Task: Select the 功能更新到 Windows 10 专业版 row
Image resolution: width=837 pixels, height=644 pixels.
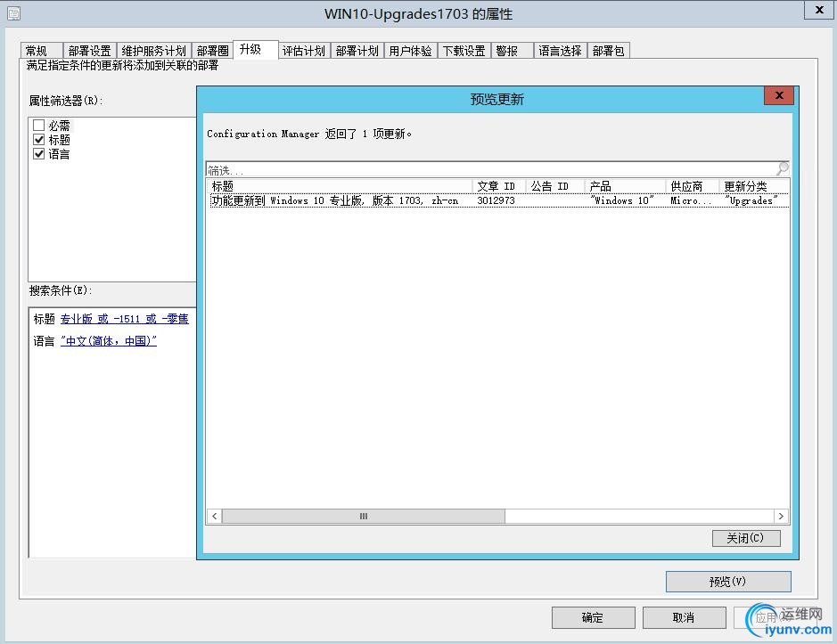Action: 499,200
